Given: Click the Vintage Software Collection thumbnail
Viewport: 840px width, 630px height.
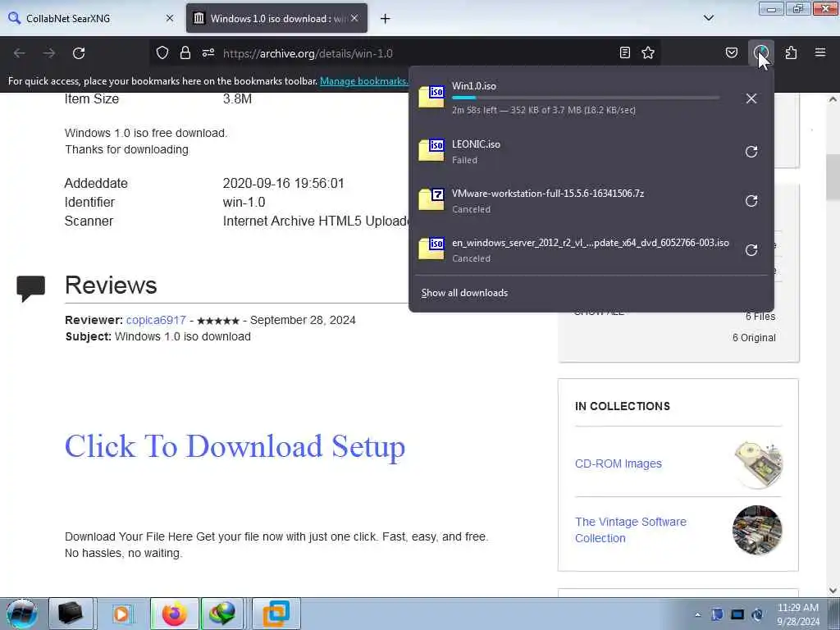Looking at the screenshot, I should click(x=757, y=530).
